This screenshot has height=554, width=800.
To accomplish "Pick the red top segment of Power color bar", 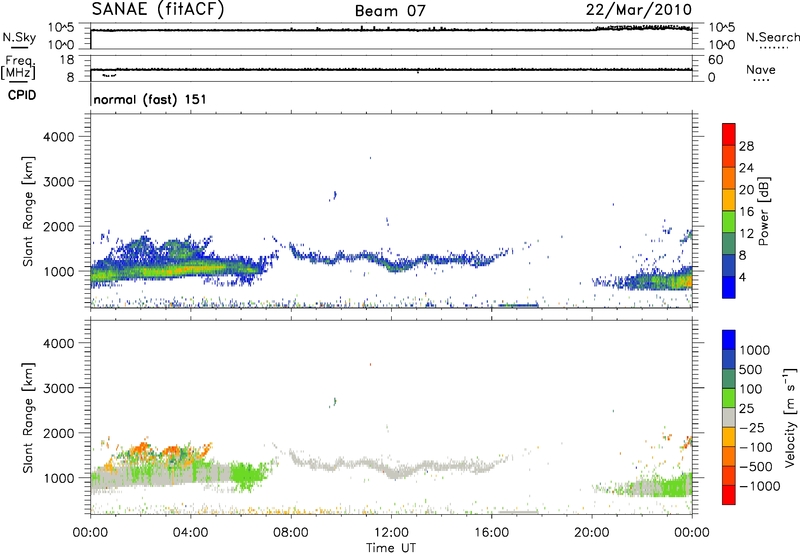I will (x=729, y=134).
